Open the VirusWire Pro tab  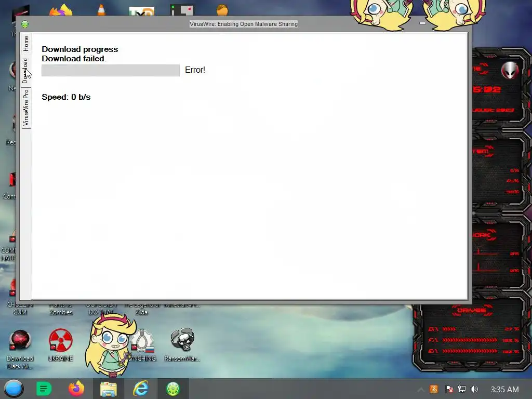click(x=26, y=108)
